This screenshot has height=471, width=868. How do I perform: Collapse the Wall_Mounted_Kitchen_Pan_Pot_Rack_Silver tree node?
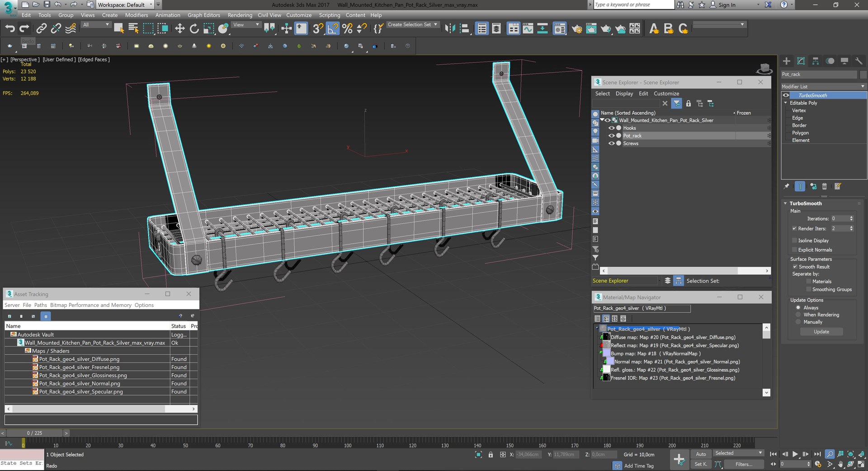coord(602,120)
